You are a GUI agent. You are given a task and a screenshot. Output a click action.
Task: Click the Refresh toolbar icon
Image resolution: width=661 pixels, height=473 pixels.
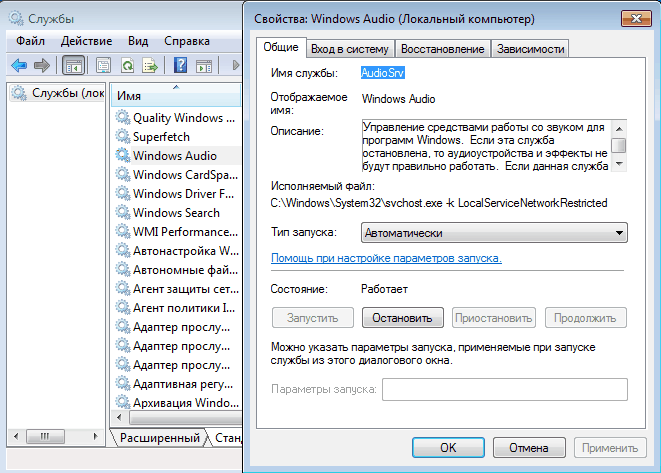(127, 65)
